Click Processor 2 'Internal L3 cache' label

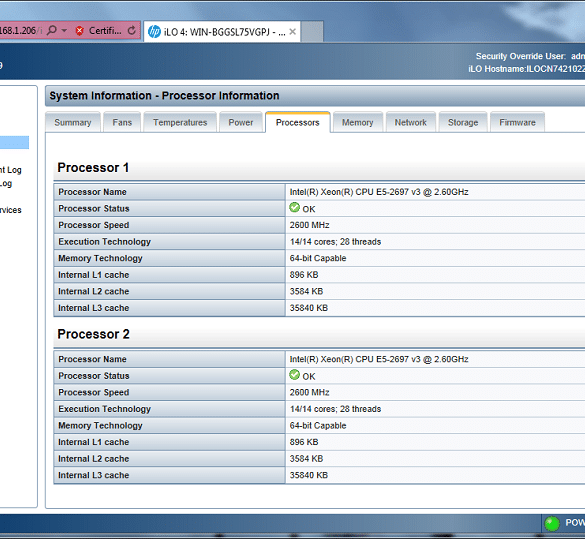pyautogui.click(x=94, y=475)
